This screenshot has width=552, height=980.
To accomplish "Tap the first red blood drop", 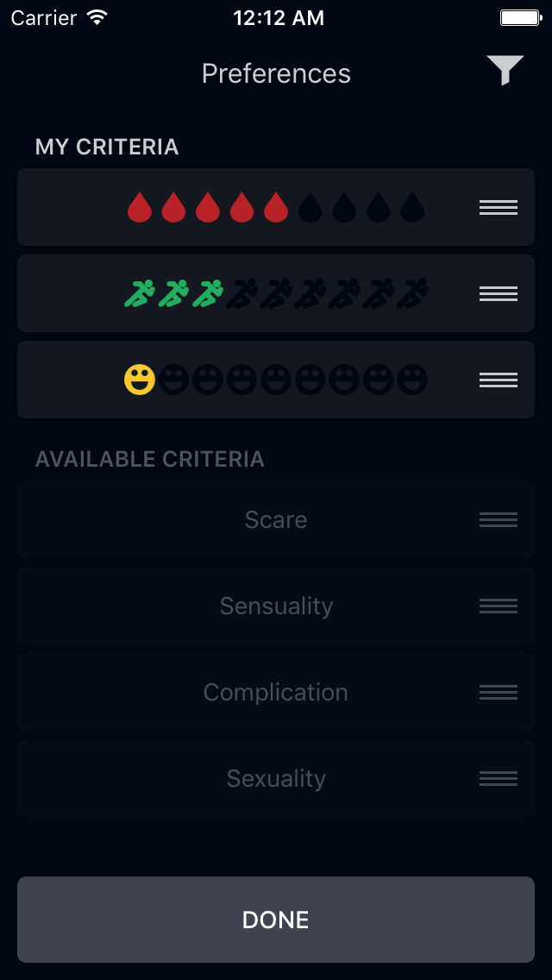I will click(140, 208).
